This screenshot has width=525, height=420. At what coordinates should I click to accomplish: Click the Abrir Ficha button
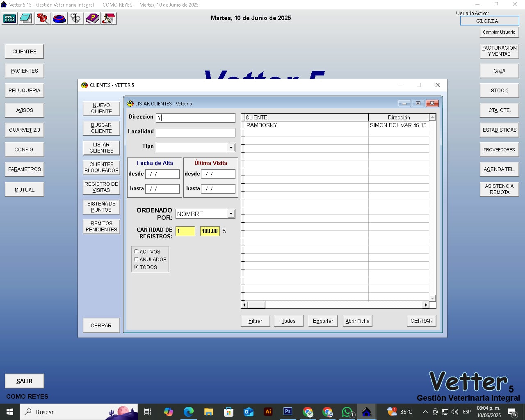click(357, 321)
